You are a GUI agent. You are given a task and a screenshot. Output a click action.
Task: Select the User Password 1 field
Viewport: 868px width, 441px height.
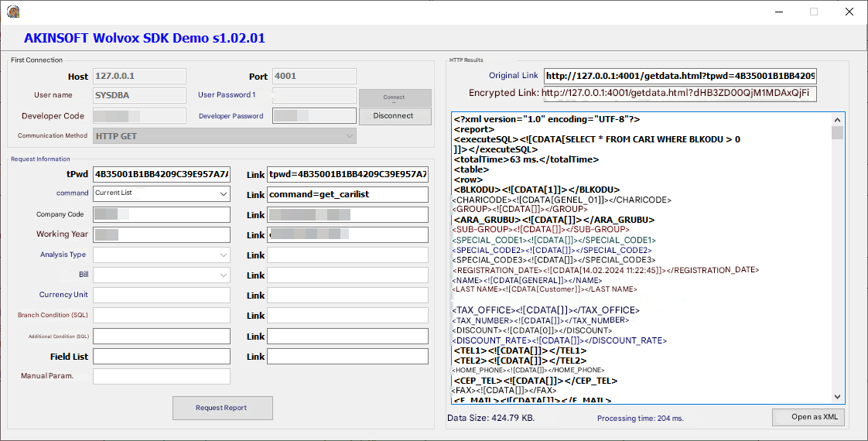click(x=314, y=96)
